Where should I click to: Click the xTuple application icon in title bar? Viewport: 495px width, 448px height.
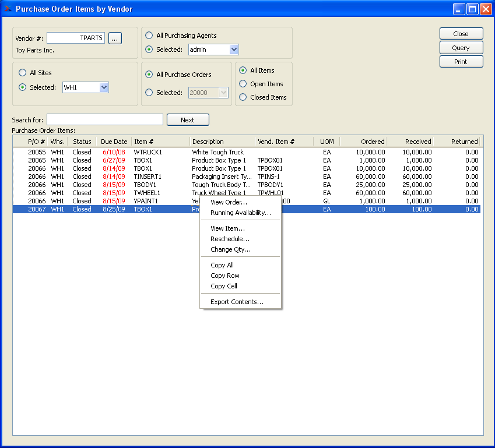(8, 9)
